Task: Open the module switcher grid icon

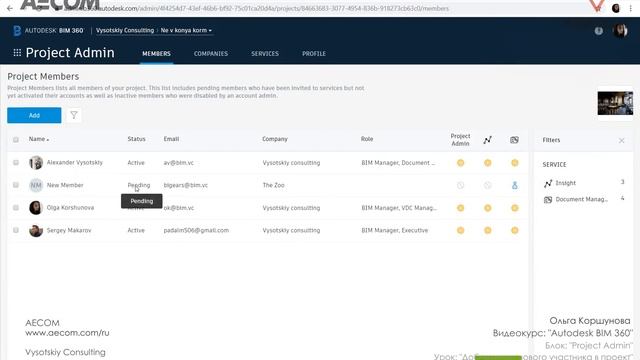Action: coord(17,53)
